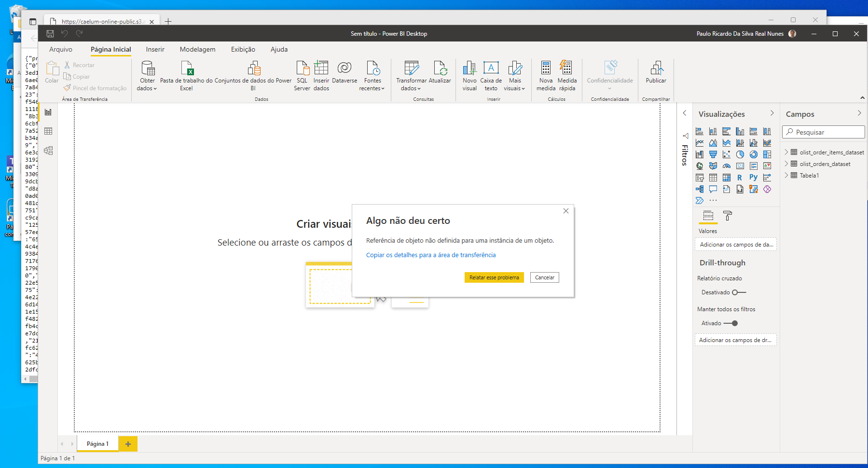This screenshot has height=468, width=868.
Task: Click Relatar esse problema button
Action: (x=494, y=277)
